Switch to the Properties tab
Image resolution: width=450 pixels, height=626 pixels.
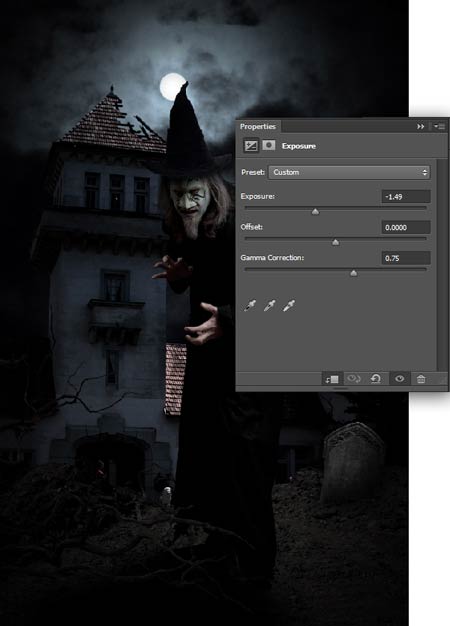coord(258,127)
